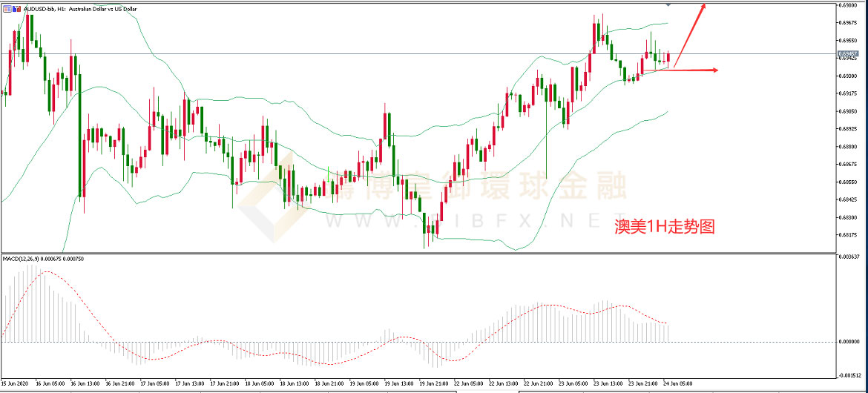
Task: Click the current price label 0.69457
Action: click(x=847, y=54)
